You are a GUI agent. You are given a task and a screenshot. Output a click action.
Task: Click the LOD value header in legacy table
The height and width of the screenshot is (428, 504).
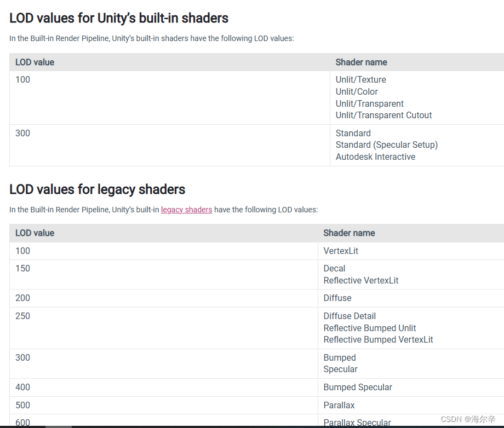pyautogui.click(x=35, y=233)
